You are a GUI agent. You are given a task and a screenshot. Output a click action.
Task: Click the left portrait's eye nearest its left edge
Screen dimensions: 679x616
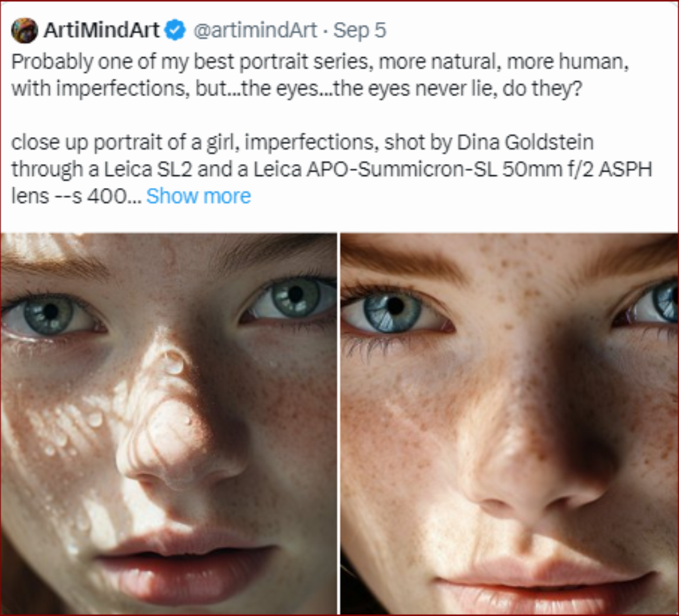[49, 314]
